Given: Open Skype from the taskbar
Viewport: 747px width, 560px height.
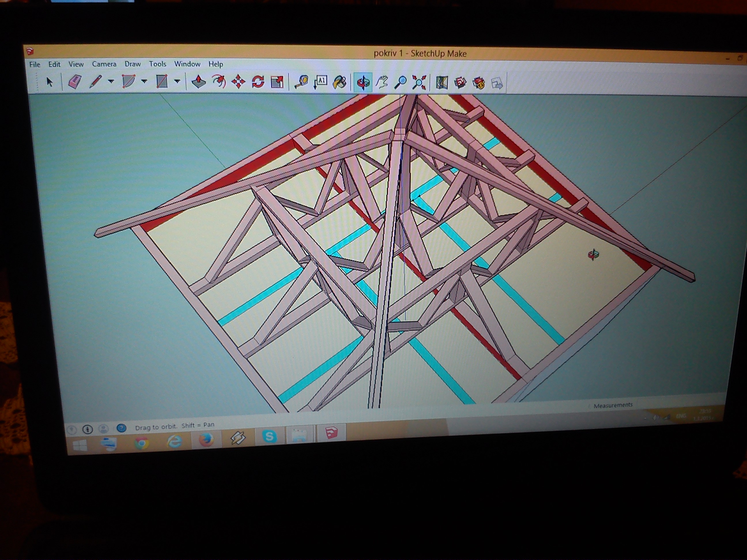Looking at the screenshot, I should pos(269,436).
